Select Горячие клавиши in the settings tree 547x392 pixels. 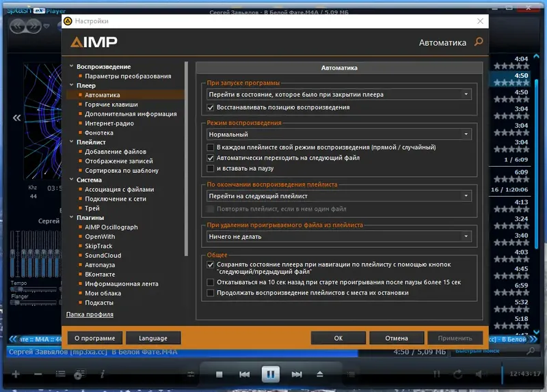pos(111,104)
